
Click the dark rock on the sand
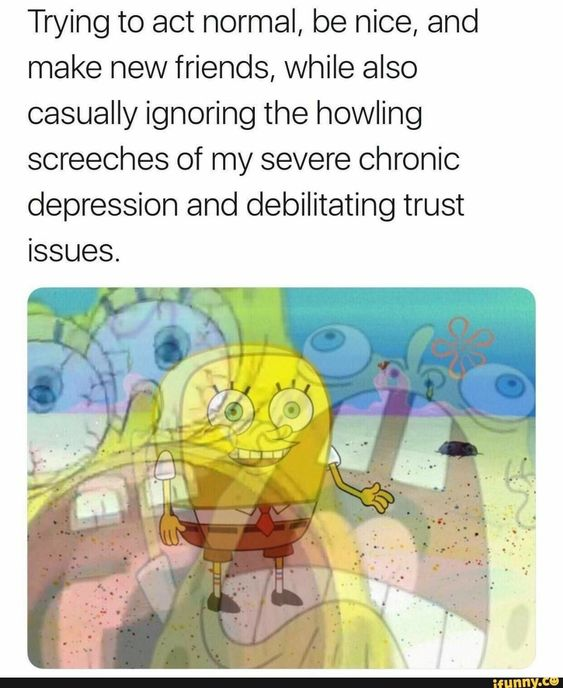[x=457, y=449]
